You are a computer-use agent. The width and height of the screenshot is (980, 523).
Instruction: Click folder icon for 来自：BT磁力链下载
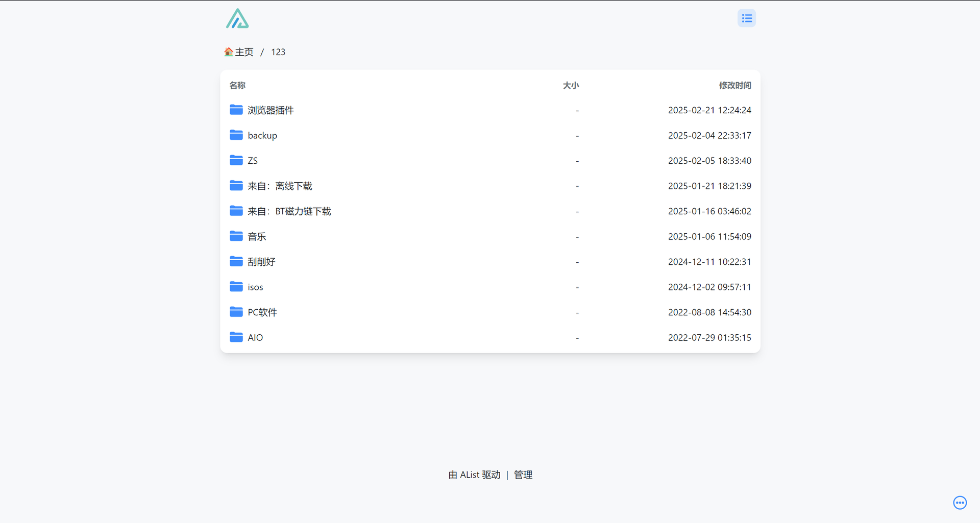tap(236, 211)
